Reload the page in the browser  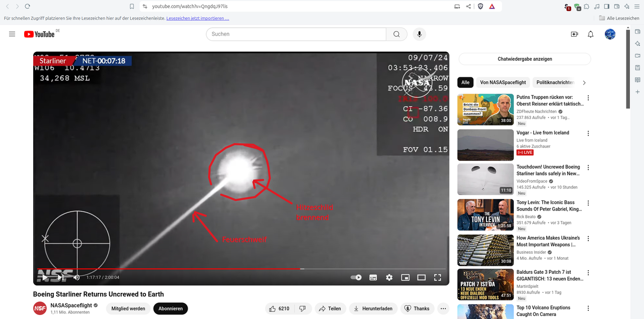pyautogui.click(x=27, y=6)
